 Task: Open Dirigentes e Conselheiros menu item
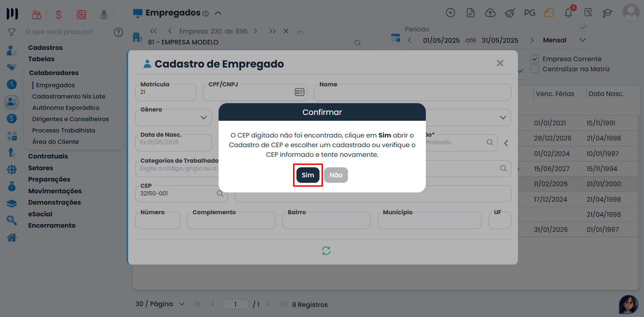[70, 119]
